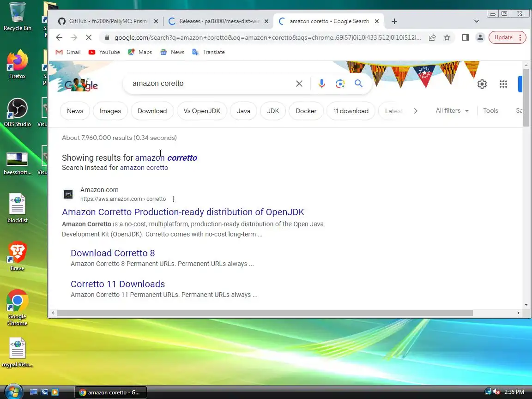Open the Windows Start orb
Viewport: 532px width, 399px height.
(x=13, y=391)
